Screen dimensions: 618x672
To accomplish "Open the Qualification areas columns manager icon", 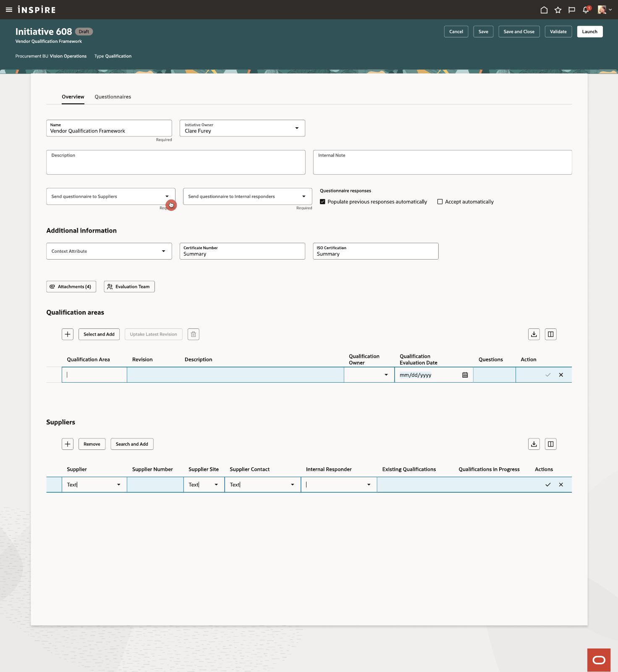I will 551,334.
